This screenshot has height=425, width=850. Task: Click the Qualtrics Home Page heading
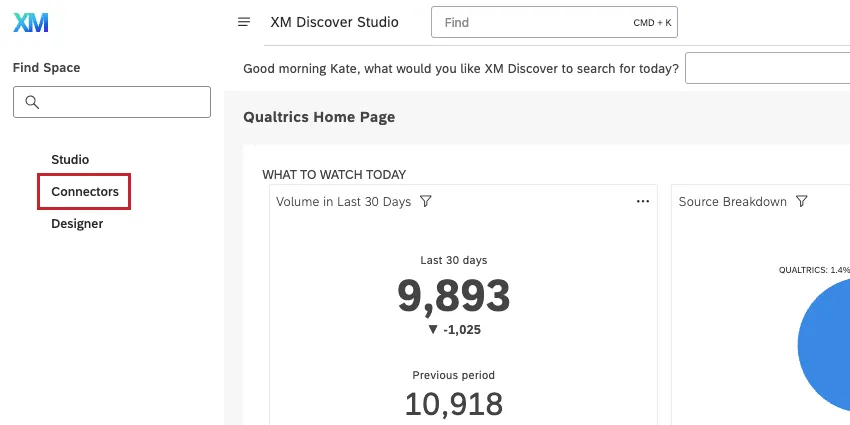319,117
